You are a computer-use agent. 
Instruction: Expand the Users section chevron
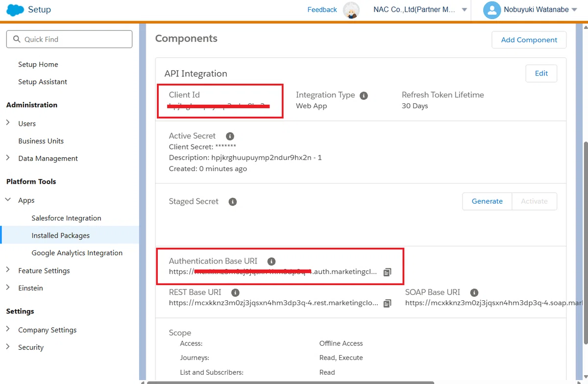click(8, 123)
